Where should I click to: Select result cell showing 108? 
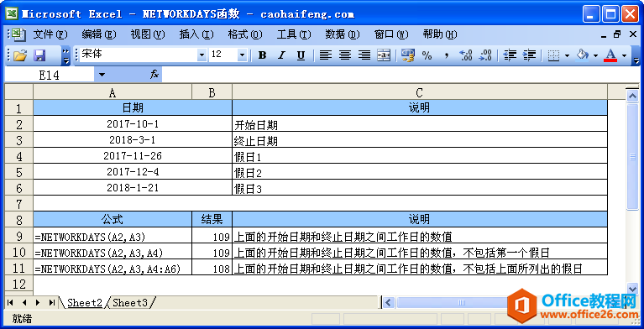(x=212, y=268)
